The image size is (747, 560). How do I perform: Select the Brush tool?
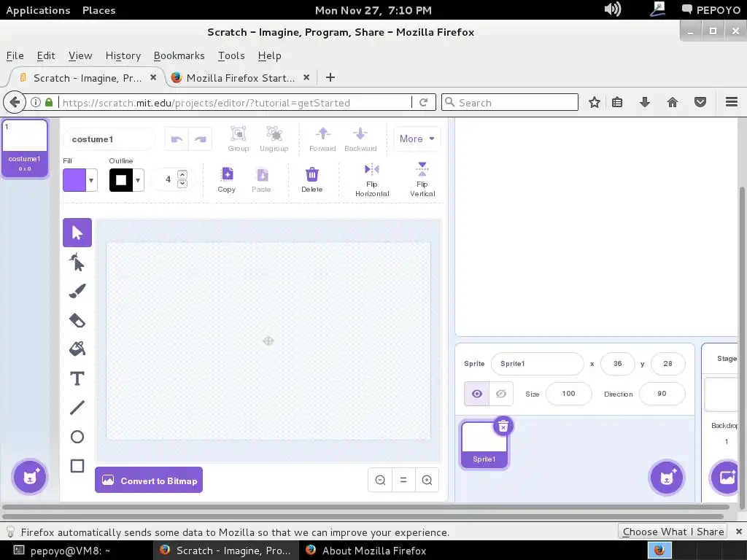[x=77, y=291]
